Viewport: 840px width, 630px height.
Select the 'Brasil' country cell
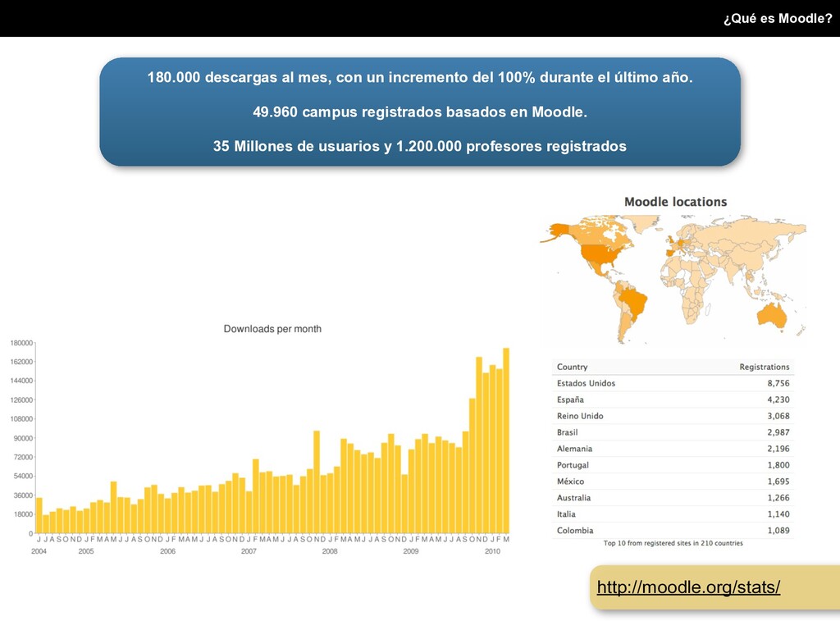(x=567, y=432)
